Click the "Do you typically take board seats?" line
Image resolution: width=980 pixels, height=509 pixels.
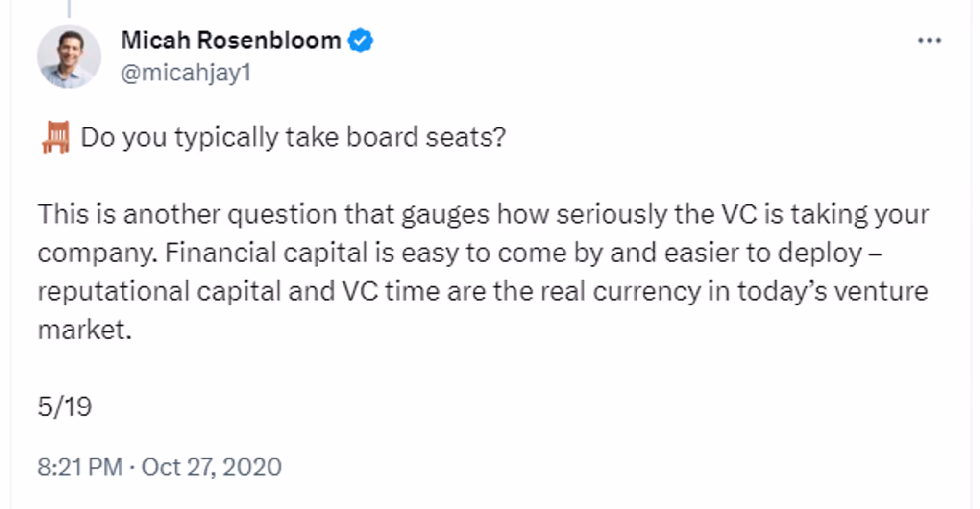pos(293,137)
